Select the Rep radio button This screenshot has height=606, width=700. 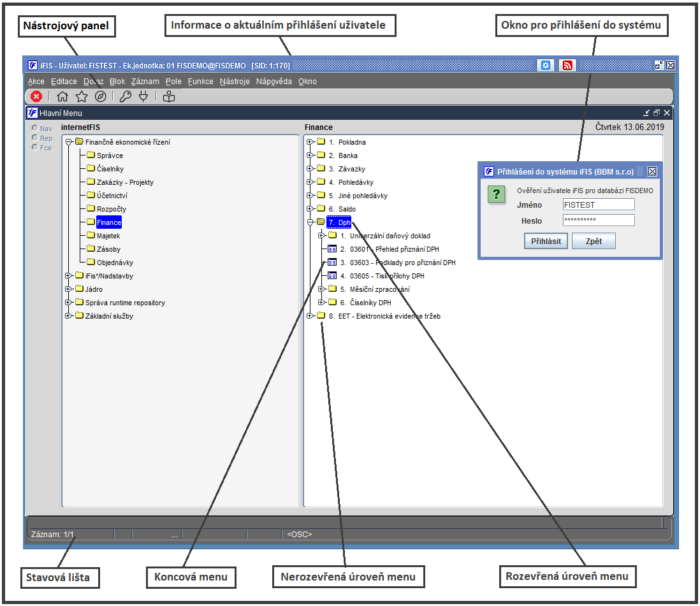[x=35, y=138]
